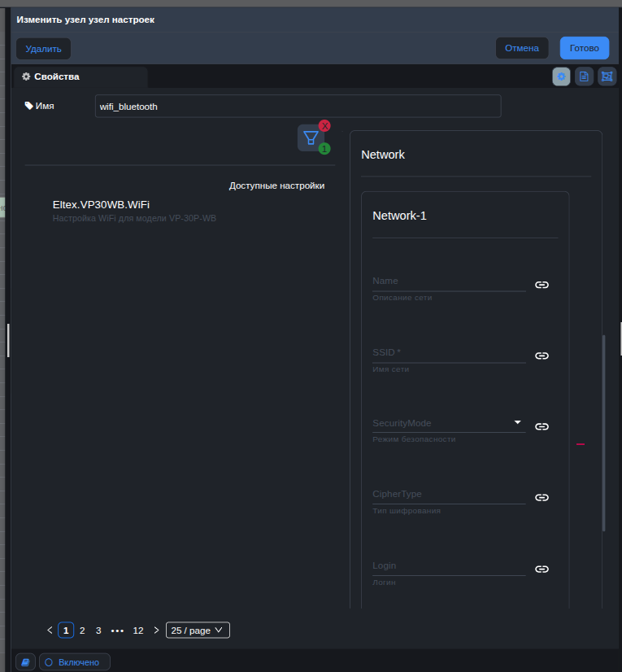
Task: Clear filter with red X badge
Action: click(324, 126)
